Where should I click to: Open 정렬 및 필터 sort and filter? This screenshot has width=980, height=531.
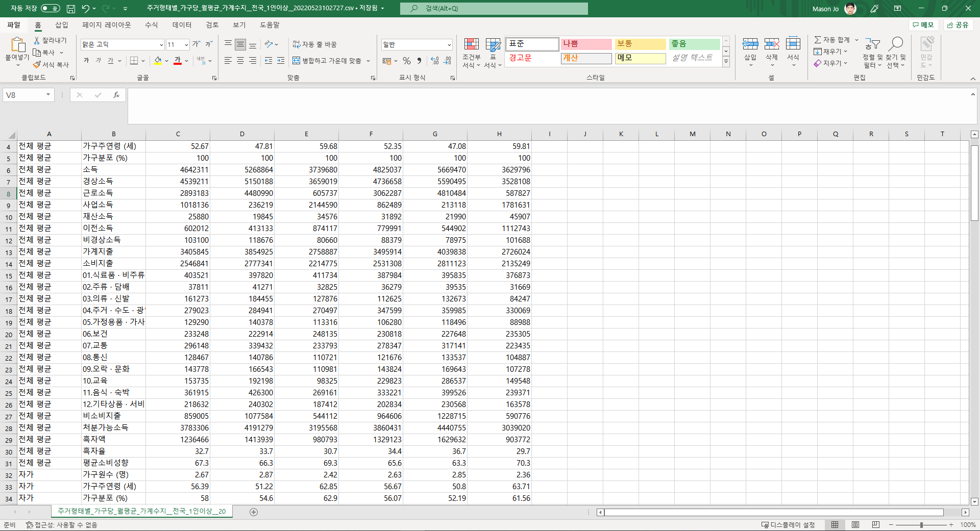tap(872, 53)
